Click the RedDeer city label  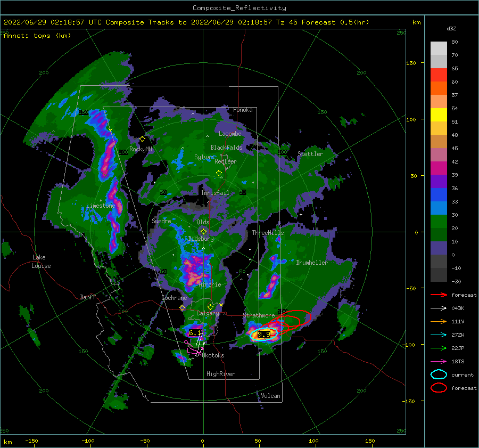click(x=226, y=161)
